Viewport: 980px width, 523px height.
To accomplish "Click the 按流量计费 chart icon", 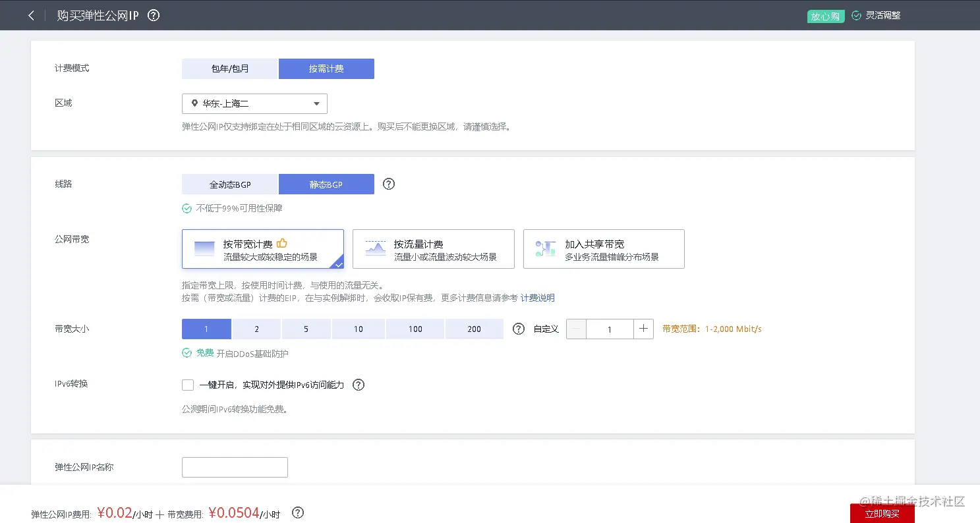I will (x=376, y=248).
